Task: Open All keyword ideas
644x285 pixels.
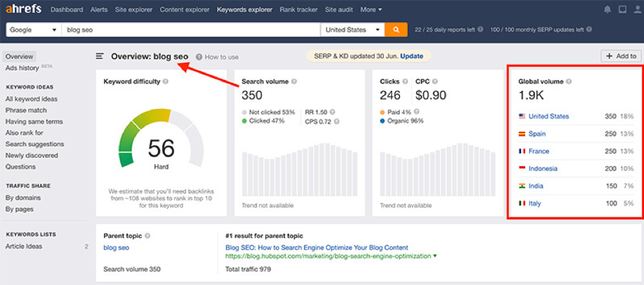Action: coord(31,99)
